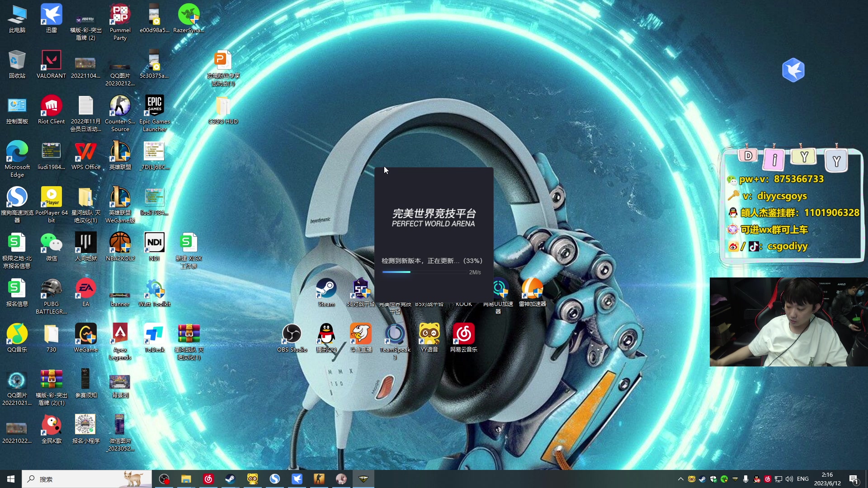Open the 微信 WeChat desktop shortcut
The image size is (868, 488).
[x=52, y=247]
